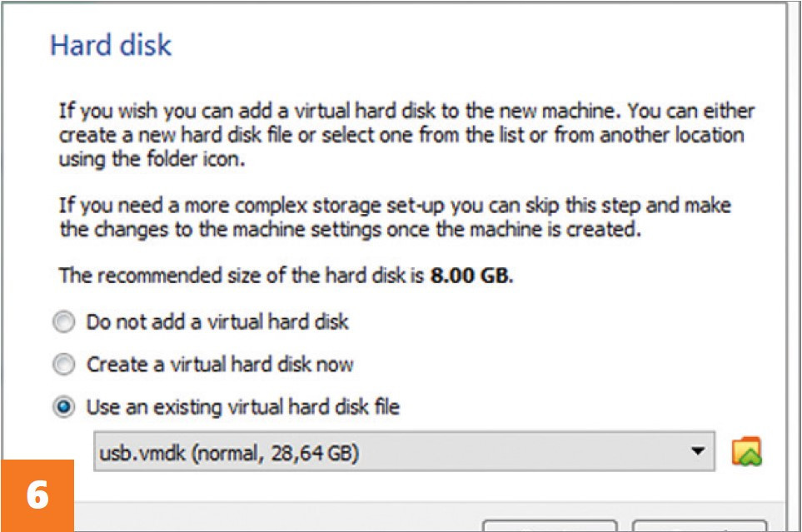Click the Do not add a virtual hard disk label
The image size is (802, 532).
[217, 322]
